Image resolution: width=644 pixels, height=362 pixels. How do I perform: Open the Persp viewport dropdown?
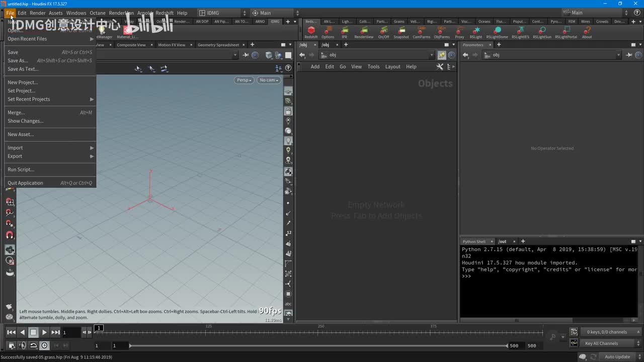pos(244,80)
